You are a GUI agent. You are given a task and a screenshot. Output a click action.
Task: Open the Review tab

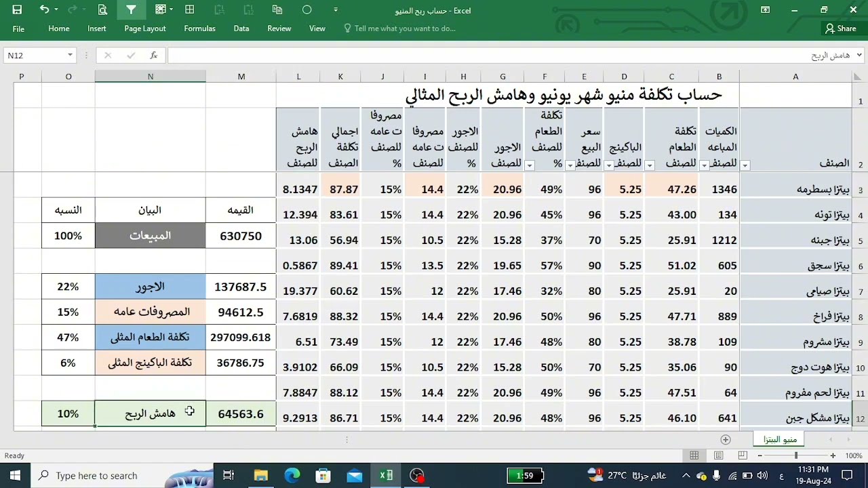point(279,28)
